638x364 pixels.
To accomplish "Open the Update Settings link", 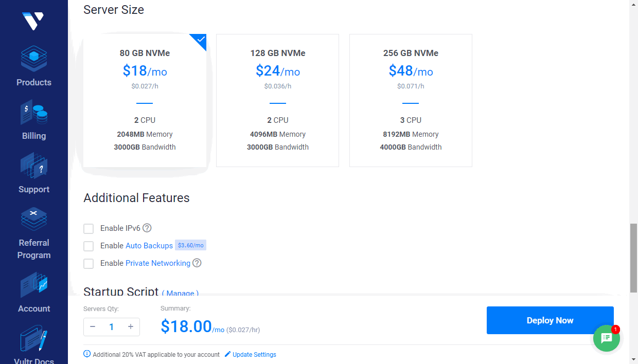I will coord(254,354).
